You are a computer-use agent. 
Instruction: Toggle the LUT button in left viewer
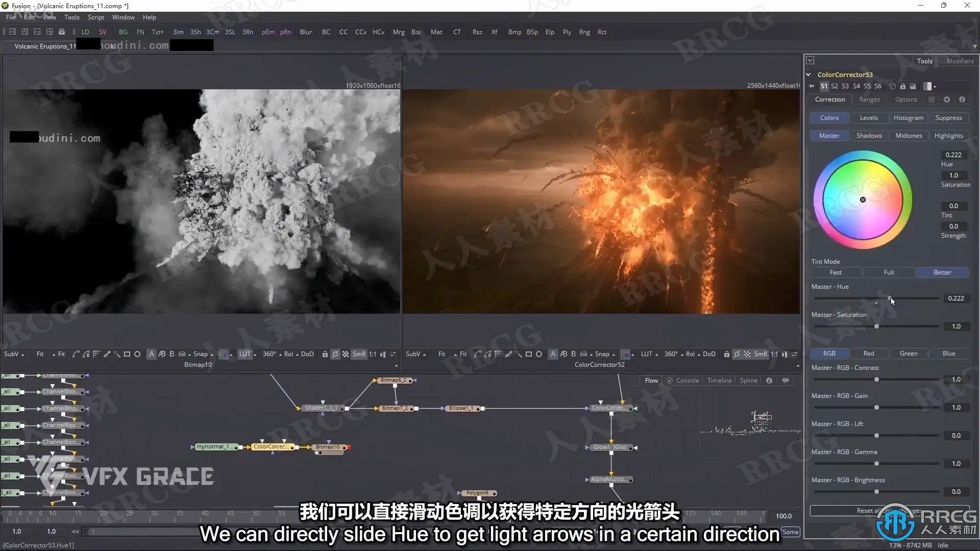245,354
